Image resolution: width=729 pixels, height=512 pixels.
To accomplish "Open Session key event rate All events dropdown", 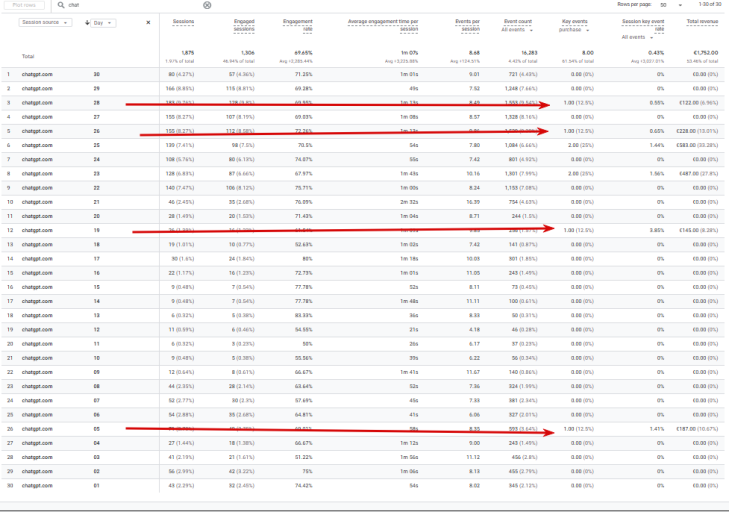I will (637, 37).
